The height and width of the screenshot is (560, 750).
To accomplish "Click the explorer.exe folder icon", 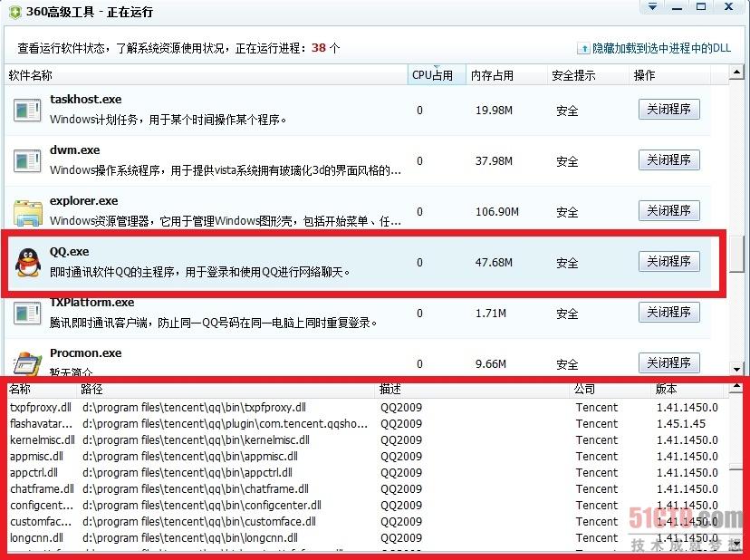I will 28,213.
